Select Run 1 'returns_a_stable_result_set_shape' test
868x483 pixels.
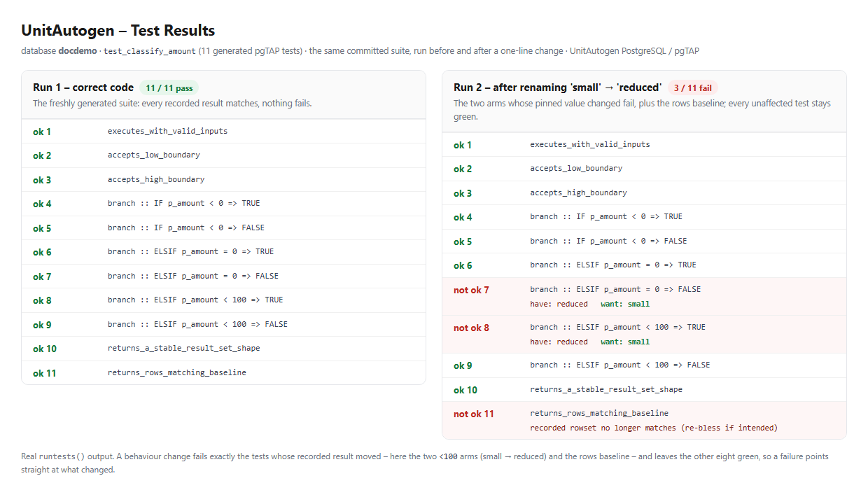click(183, 348)
